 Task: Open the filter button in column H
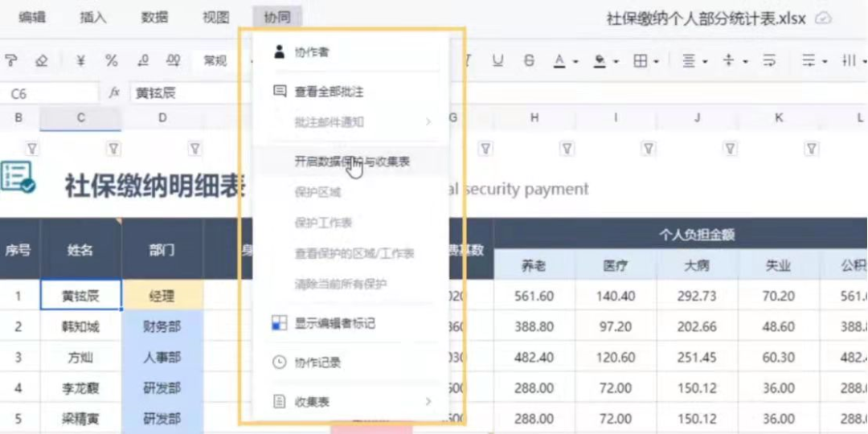coord(567,149)
